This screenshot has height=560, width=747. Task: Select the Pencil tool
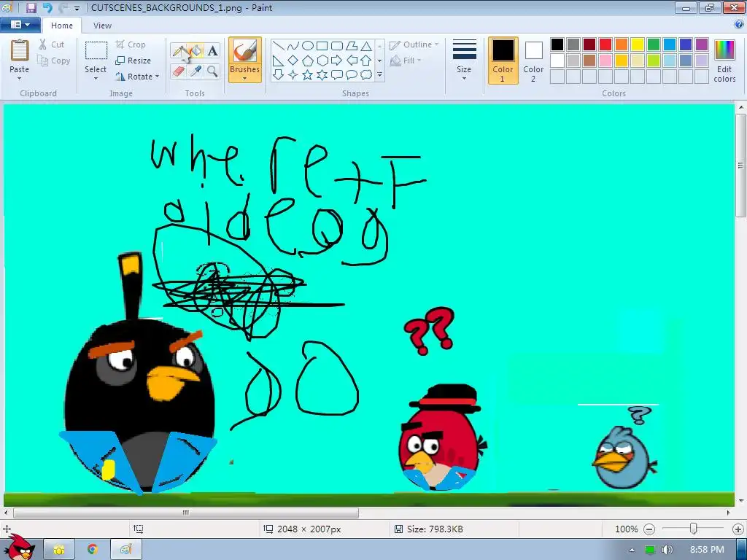(x=179, y=51)
